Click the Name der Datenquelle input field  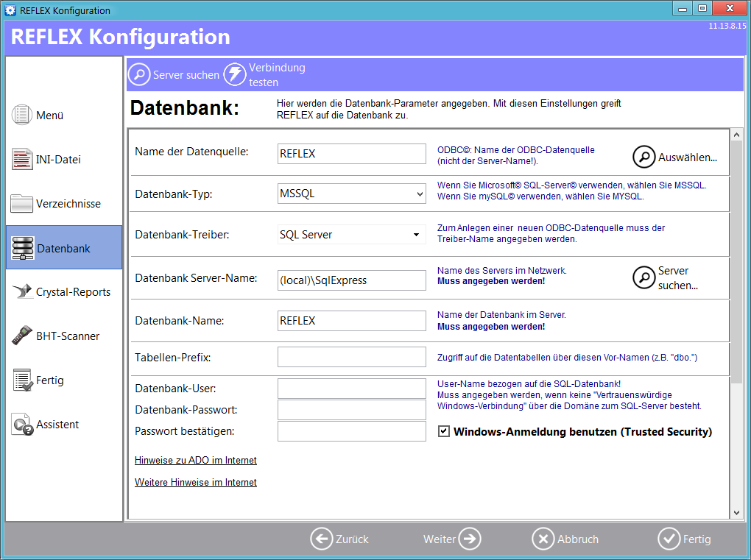(351, 154)
